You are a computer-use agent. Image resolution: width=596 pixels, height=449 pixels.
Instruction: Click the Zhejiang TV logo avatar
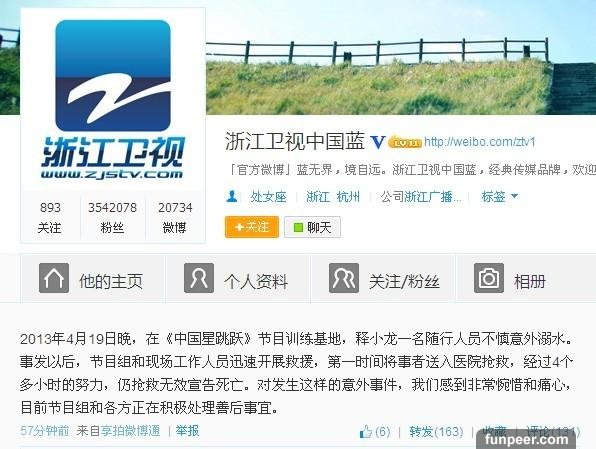(113, 100)
